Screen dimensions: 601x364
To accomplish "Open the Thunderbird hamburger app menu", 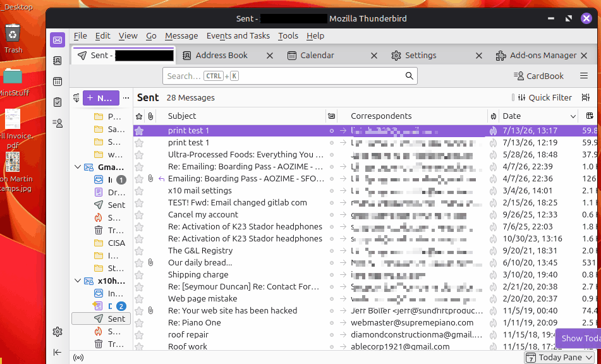I will click(584, 76).
